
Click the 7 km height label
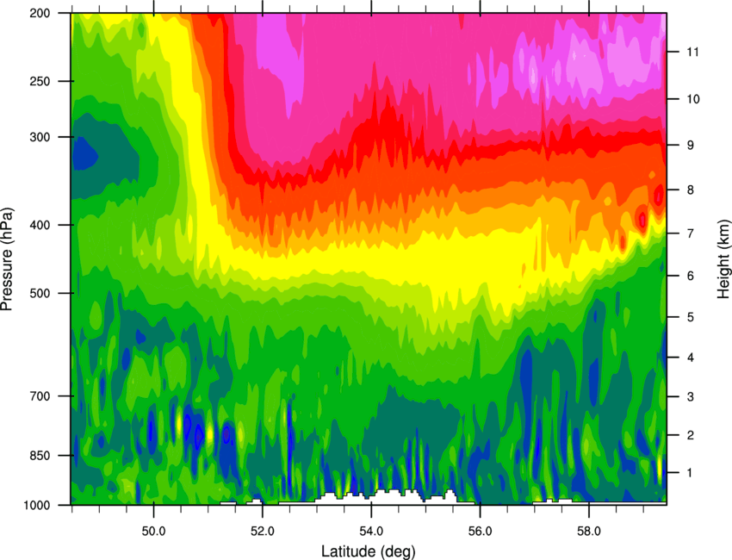690,233
